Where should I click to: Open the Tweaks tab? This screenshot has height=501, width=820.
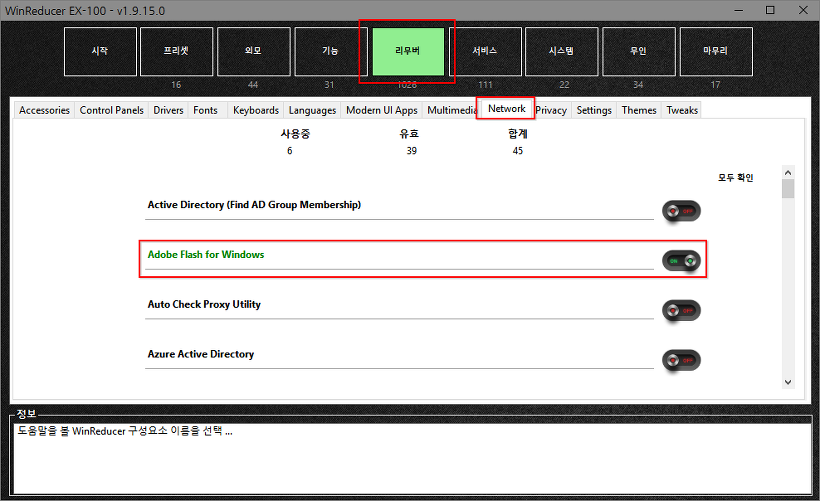[x=682, y=110]
